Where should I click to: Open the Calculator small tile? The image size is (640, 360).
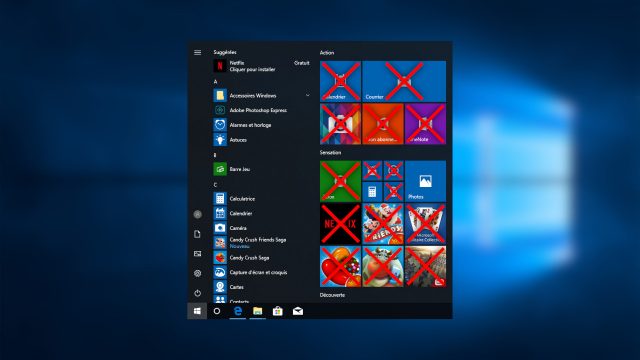click(x=372, y=192)
